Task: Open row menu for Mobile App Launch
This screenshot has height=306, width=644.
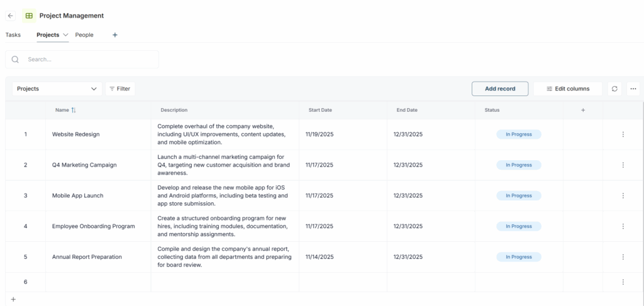Action: click(623, 195)
